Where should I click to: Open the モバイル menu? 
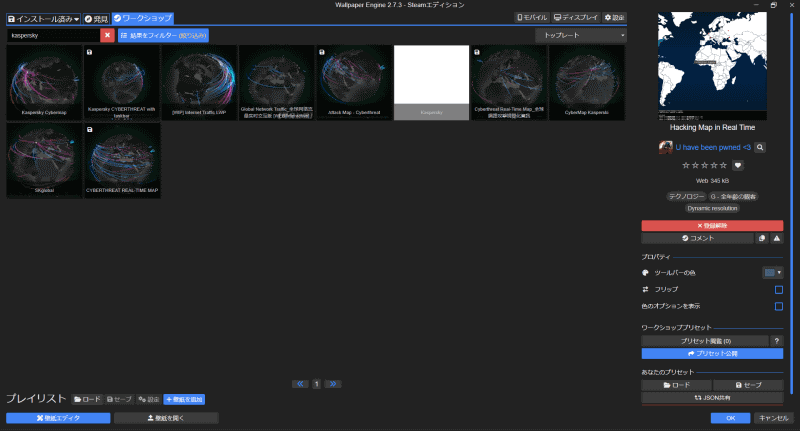point(532,17)
